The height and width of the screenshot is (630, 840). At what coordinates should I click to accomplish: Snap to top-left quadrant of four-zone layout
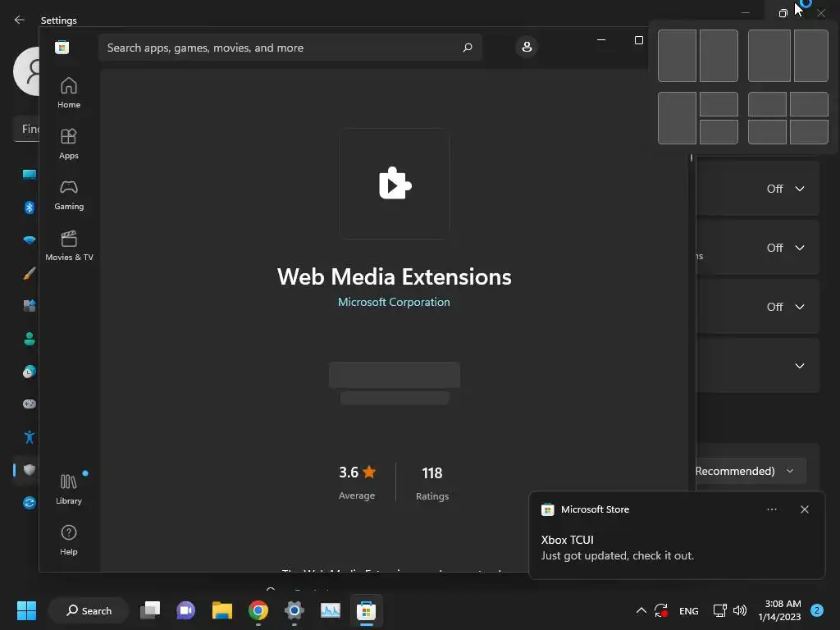pos(767,104)
